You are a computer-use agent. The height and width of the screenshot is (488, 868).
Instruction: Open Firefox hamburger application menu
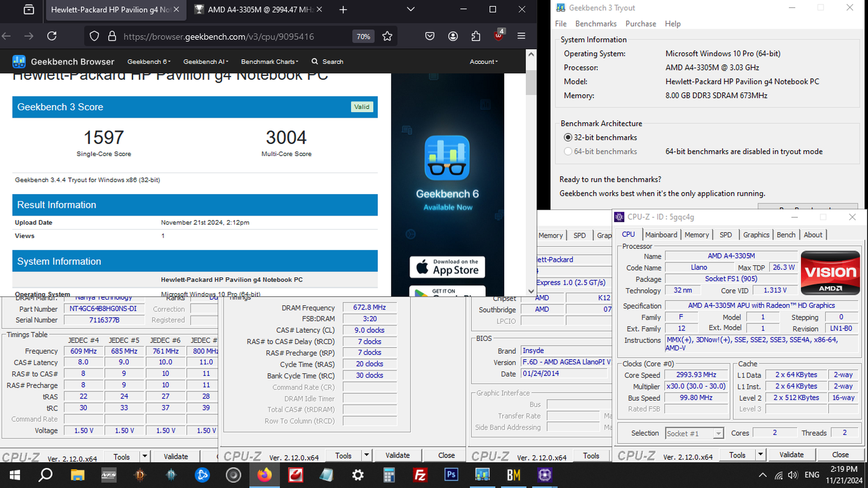521,36
